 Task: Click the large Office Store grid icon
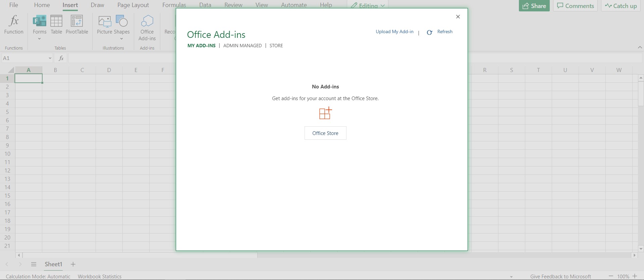coord(325,113)
